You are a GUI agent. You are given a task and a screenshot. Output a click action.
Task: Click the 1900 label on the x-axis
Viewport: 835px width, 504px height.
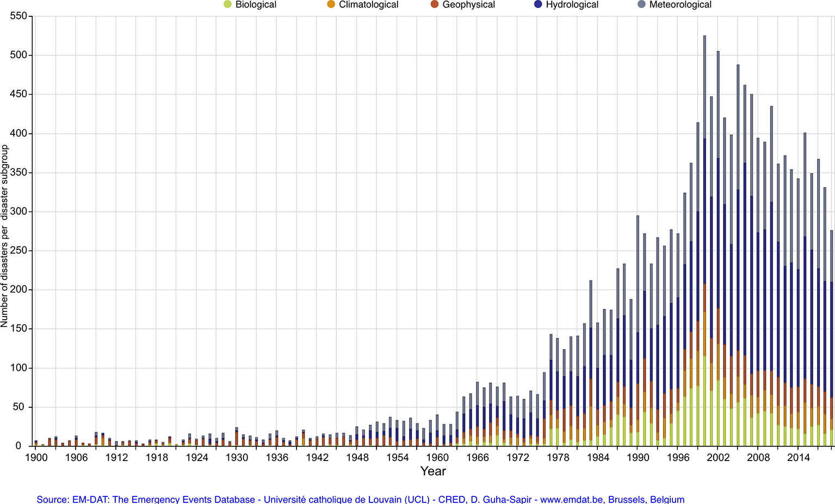36,458
